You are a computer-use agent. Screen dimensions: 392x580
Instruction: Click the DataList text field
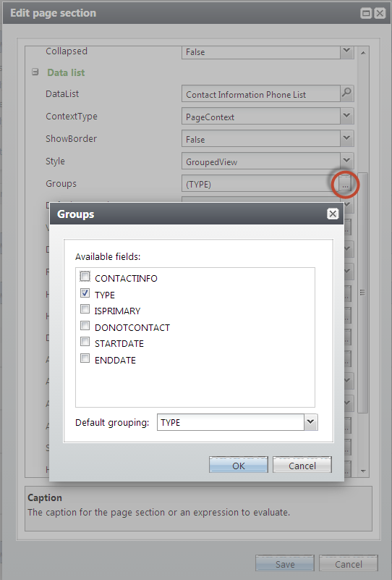pos(261,94)
